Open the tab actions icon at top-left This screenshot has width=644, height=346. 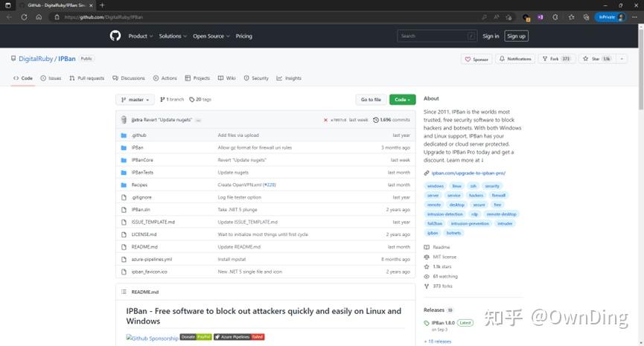7,5
